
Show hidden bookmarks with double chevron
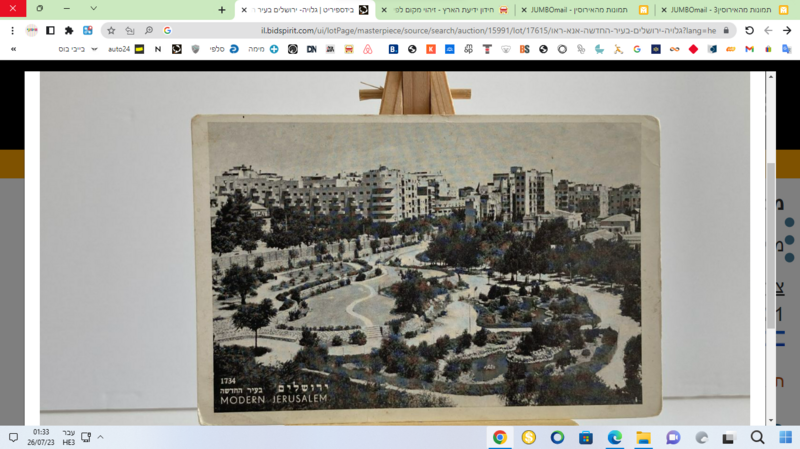click(x=13, y=49)
